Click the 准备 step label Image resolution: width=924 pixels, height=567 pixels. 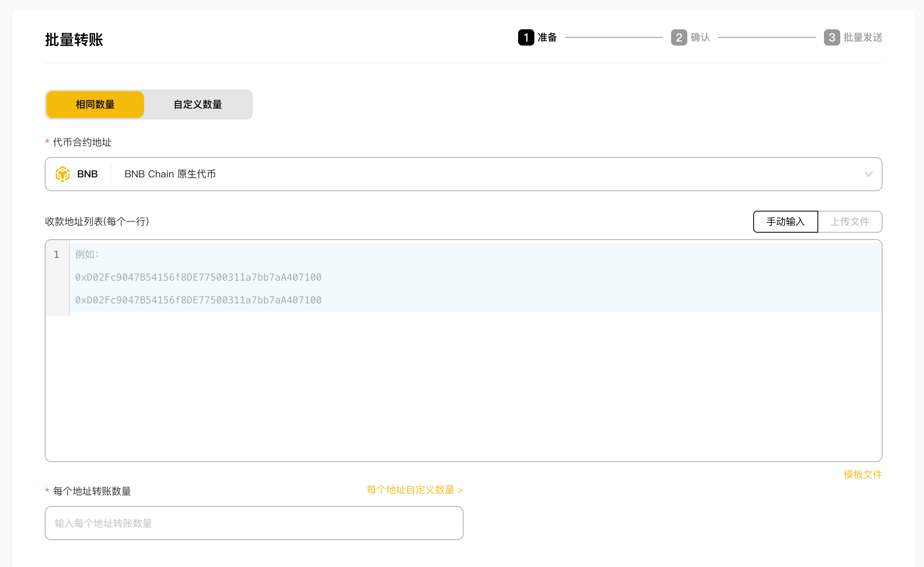pos(547,37)
